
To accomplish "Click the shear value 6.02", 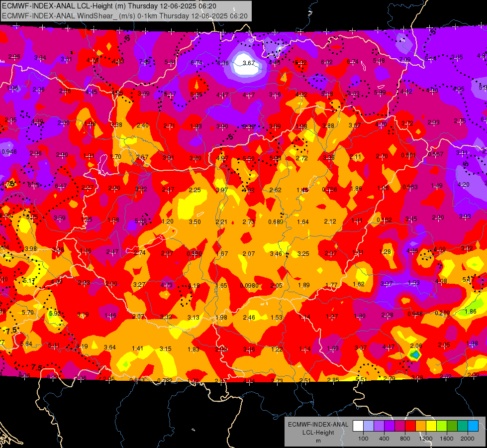I will coord(326,62).
